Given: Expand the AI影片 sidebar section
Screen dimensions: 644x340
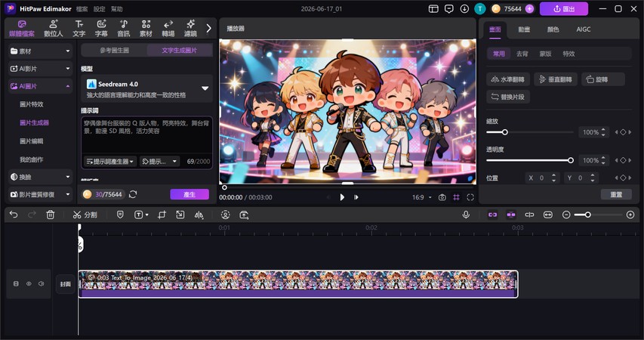Looking at the screenshot, I should tap(40, 69).
